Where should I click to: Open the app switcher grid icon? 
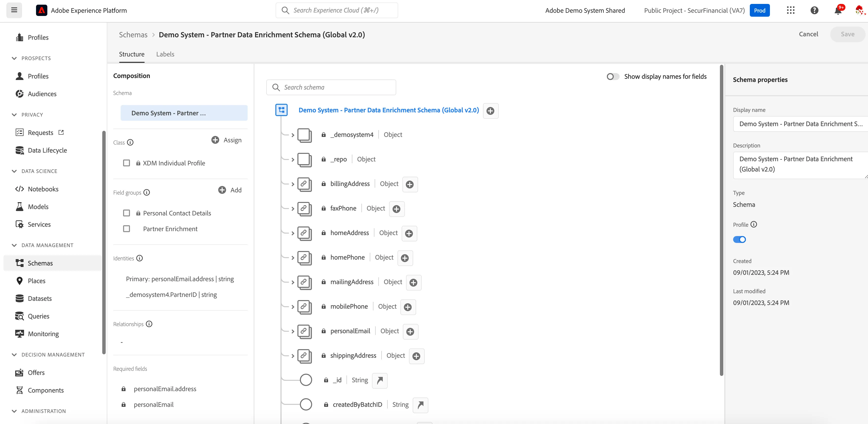[791, 11]
